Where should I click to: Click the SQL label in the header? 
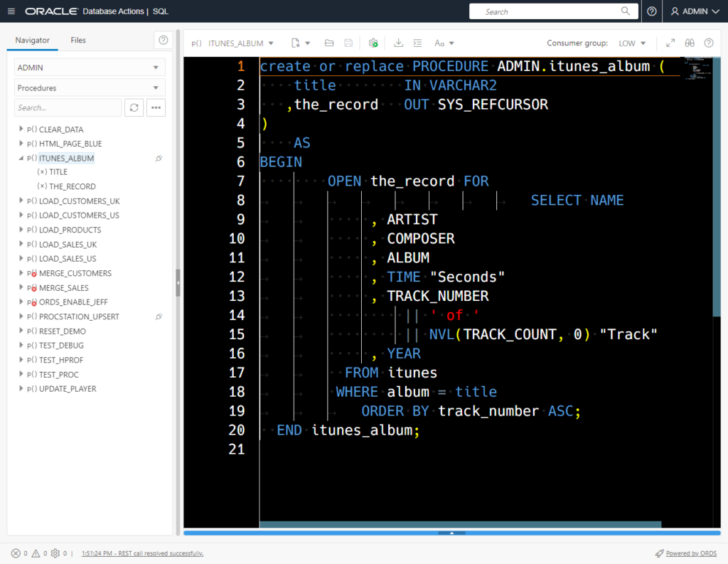(x=161, y=11)
